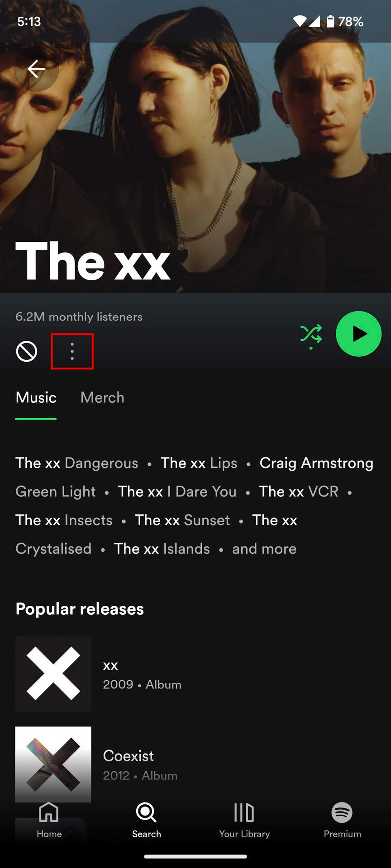Switch to the Merch tab
This screenshot has height=868, width=391.
pos(102,398)
